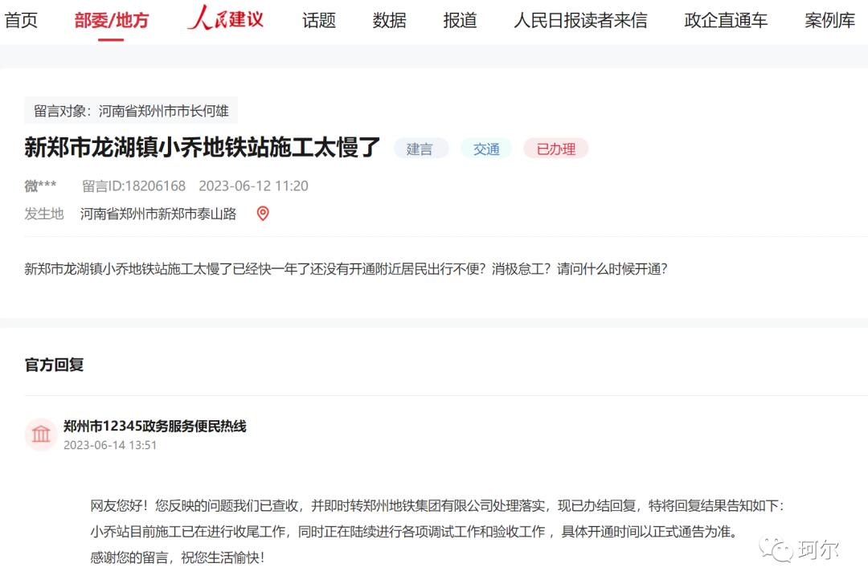Visit the 政企直通车 section

725,20
